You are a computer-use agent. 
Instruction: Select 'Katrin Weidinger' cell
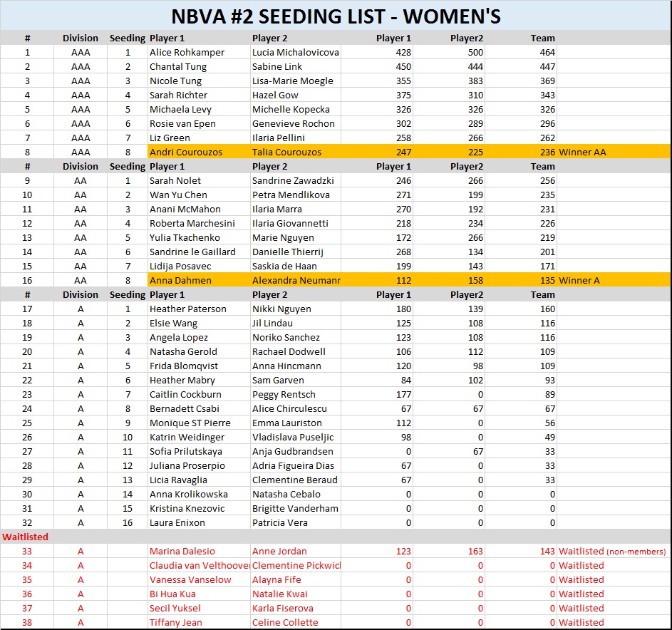pyautogui.click(x=199, y=437)
